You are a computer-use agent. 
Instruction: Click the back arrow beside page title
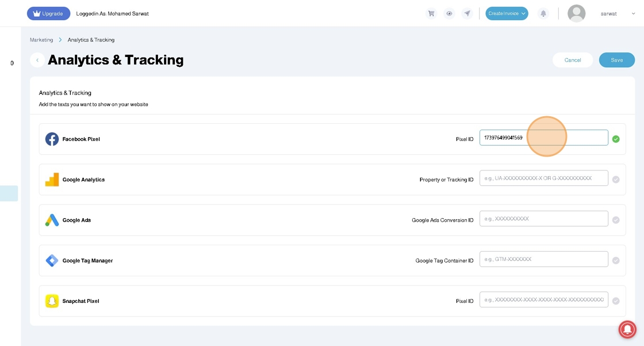[37, 60]
